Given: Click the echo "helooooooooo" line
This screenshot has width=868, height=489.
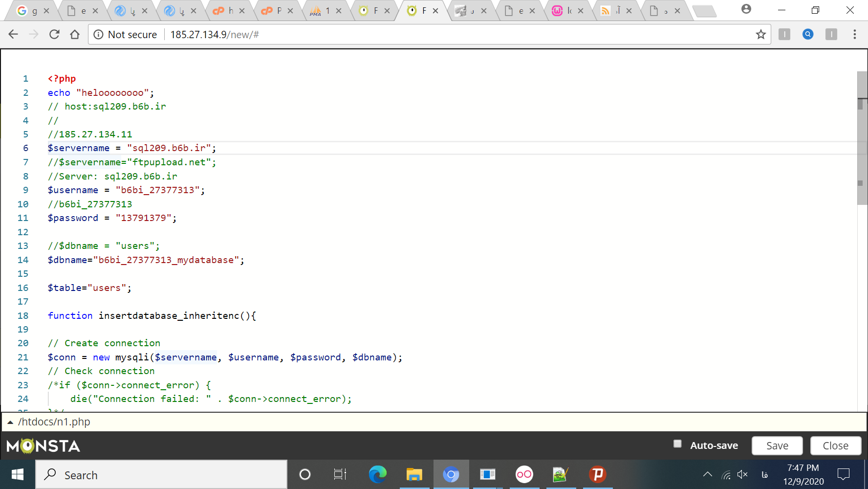Looking at the screenshot, I should [101, 93].
